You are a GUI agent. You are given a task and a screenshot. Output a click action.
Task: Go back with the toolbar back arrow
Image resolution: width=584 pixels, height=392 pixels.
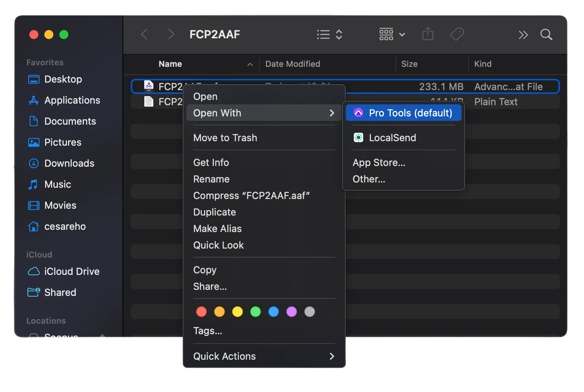point(144,35)
